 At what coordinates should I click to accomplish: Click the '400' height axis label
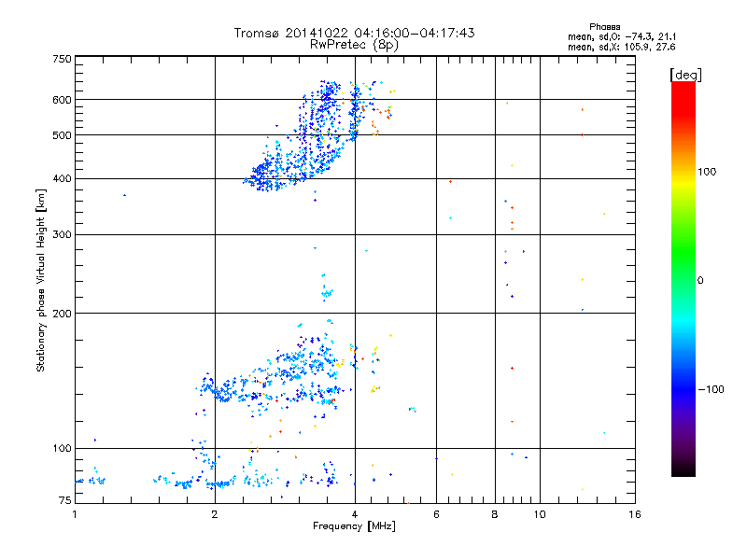point(62,179)
